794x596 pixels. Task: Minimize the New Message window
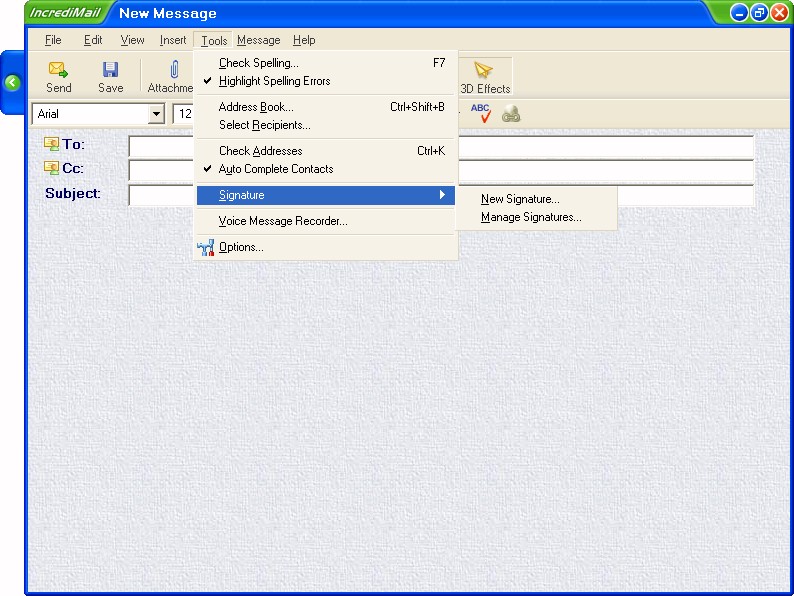739,13
